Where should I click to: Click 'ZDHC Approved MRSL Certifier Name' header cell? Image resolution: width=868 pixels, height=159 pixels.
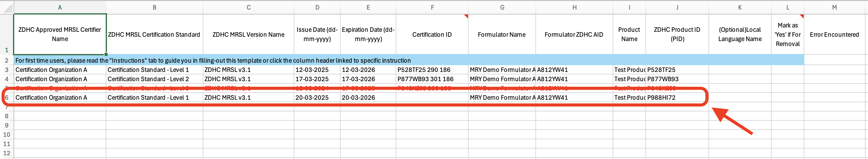click(60, 34)
